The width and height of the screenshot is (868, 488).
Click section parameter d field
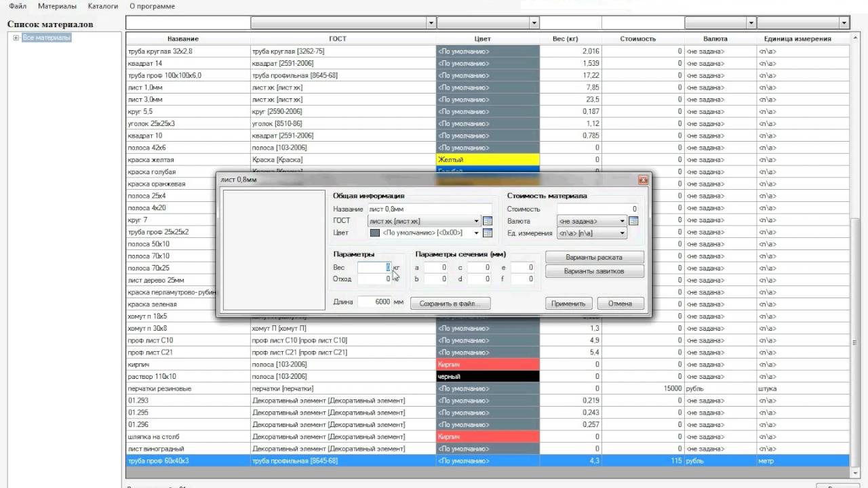(479, 279)
